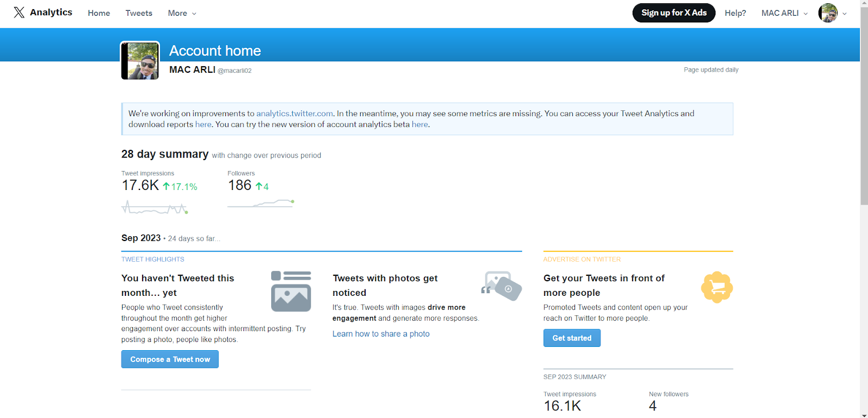Click the Analytics title text
Screen dimensions: 868x418
click(51, 12)
